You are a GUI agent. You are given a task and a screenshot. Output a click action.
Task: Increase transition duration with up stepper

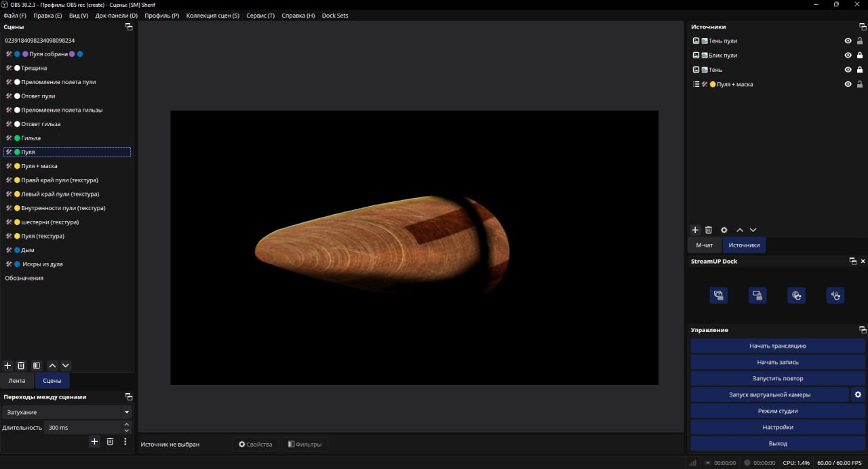tap(126, 424)
